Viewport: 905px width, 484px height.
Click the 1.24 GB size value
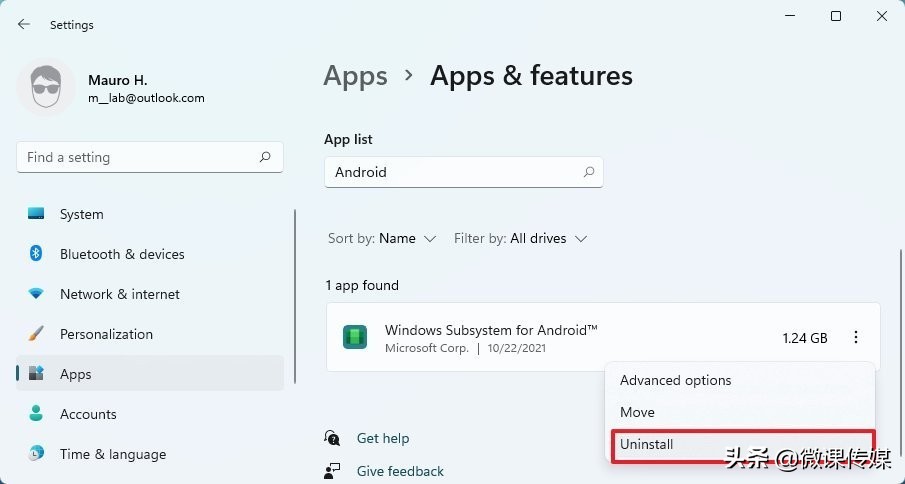point(805,338)
